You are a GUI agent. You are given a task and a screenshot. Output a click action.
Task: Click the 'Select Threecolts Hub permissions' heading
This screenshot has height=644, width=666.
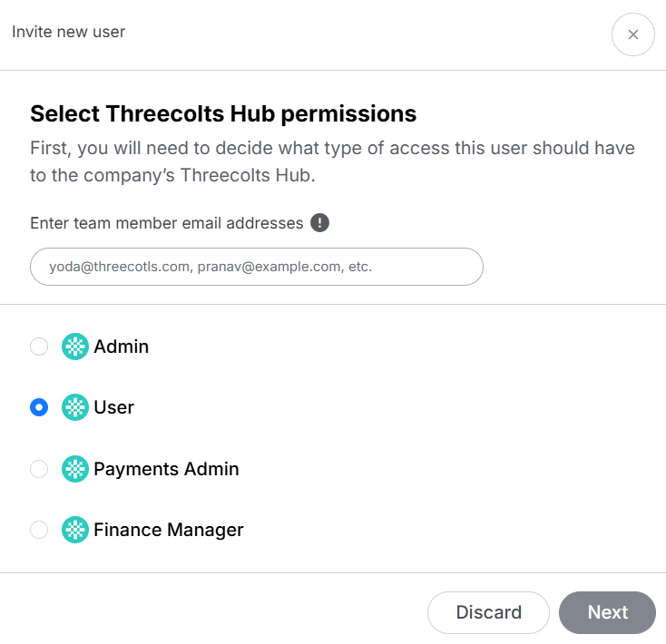[x=223, y=113]
